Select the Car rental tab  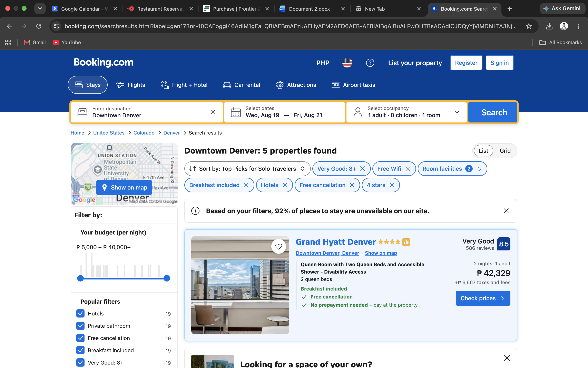[x=242, y=85]
